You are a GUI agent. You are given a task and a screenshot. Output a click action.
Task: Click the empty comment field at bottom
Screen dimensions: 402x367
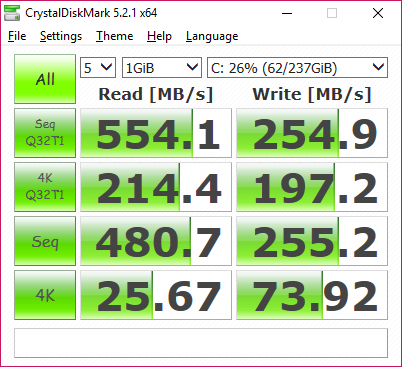201,343
